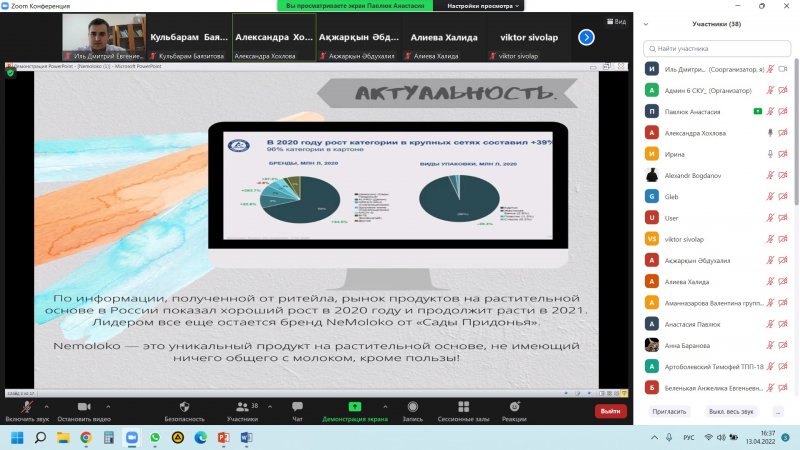This screenshot has height=450, width=800.
Task: Open taskbar search magnifier
Action: point(40,438)
